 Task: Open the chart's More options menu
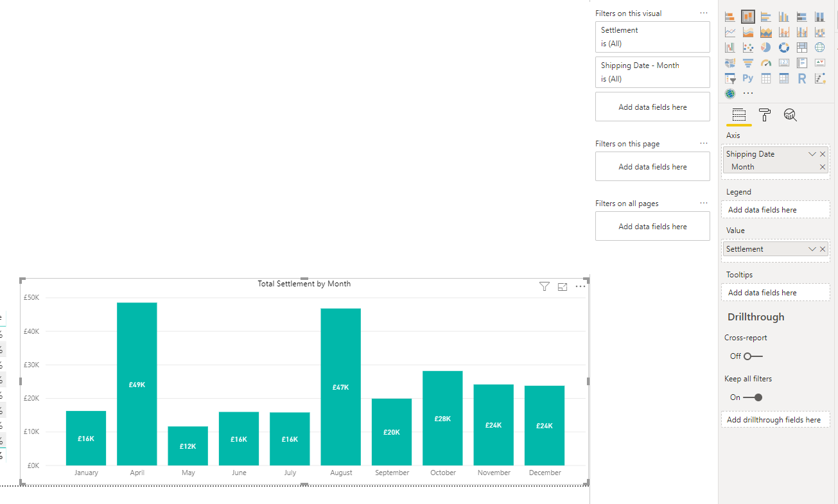tap(580, 286)
